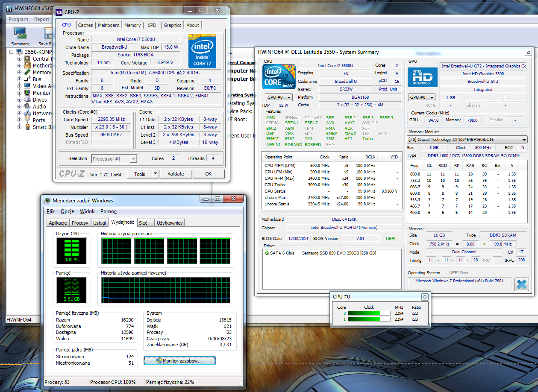Click the Save Report floppy icon
Image resolution: width=538 pixels, height=392 pixels.
point(48,34)
